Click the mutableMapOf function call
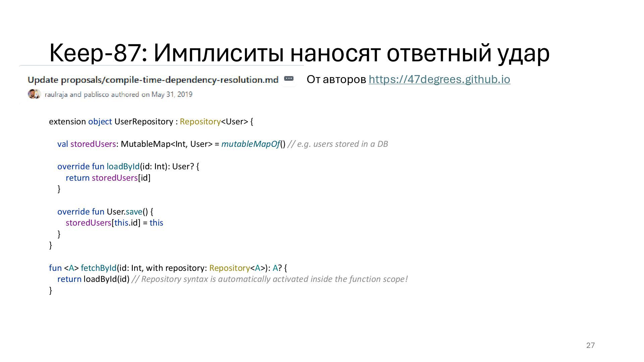 251,144
